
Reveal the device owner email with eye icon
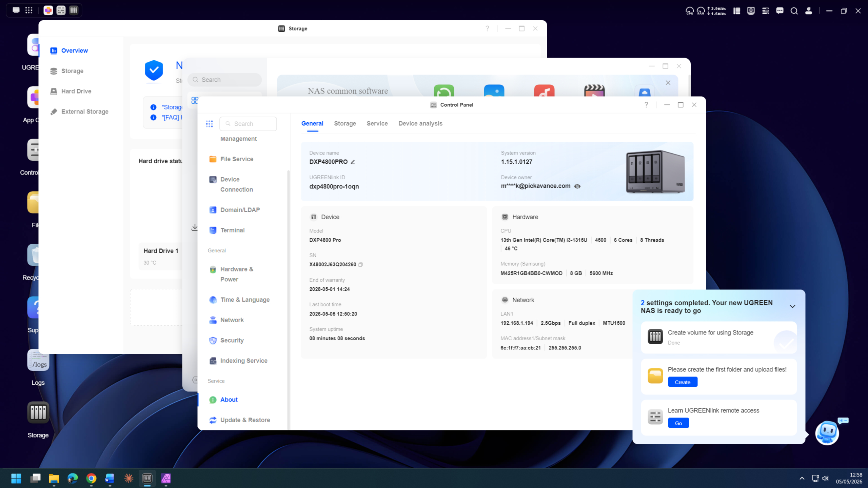click(577, 186)
